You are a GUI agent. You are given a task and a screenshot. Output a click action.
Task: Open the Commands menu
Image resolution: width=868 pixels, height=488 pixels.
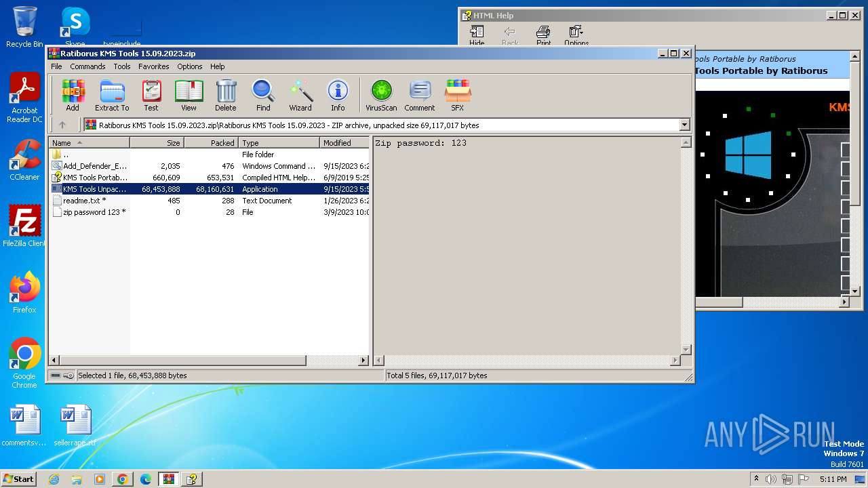tap(87, 66)
